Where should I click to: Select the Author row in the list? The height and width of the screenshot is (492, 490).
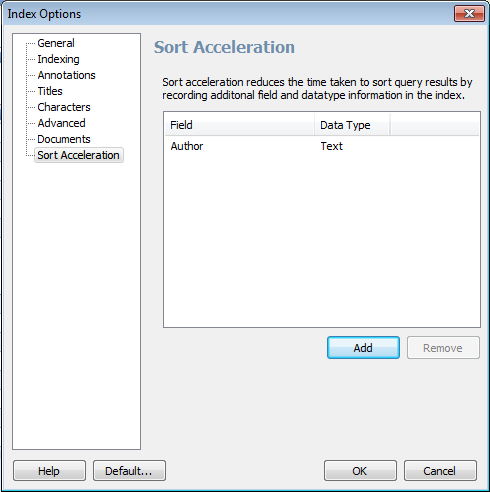[x=322, y=146]
